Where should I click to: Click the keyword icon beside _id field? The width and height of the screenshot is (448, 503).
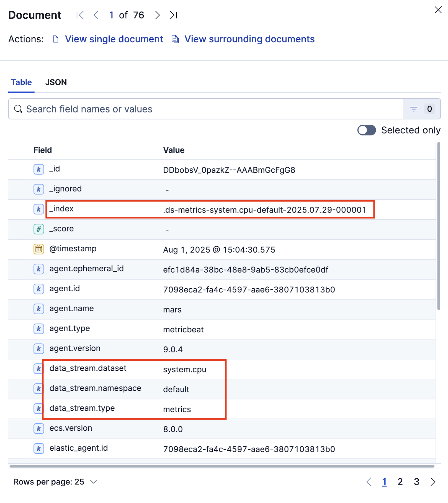tap(39, 169)
